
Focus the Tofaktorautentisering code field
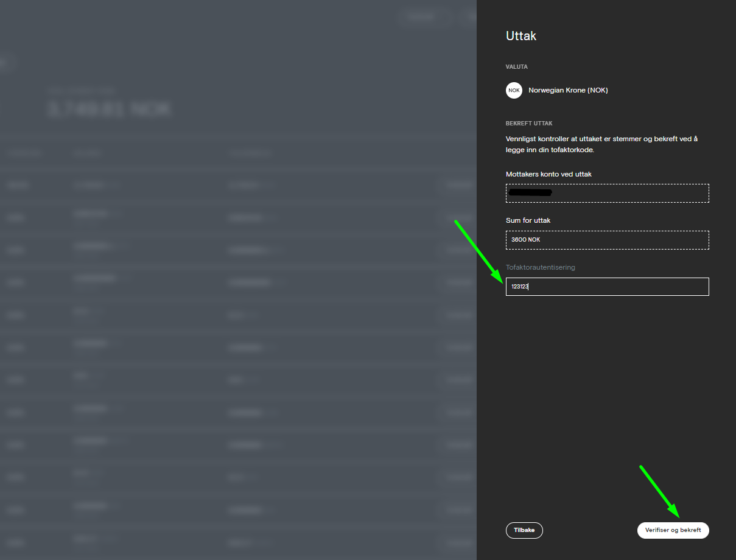click(607, 287)
